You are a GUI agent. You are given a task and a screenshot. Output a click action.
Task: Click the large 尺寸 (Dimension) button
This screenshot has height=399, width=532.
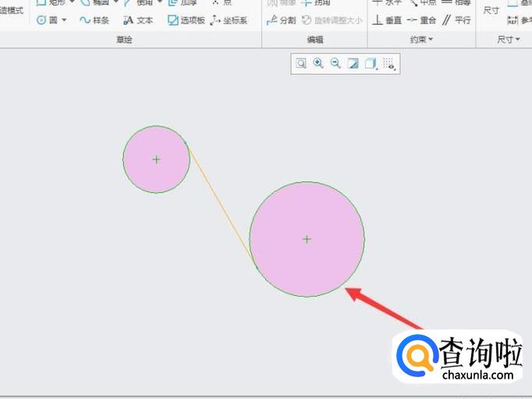click(491, 11)
